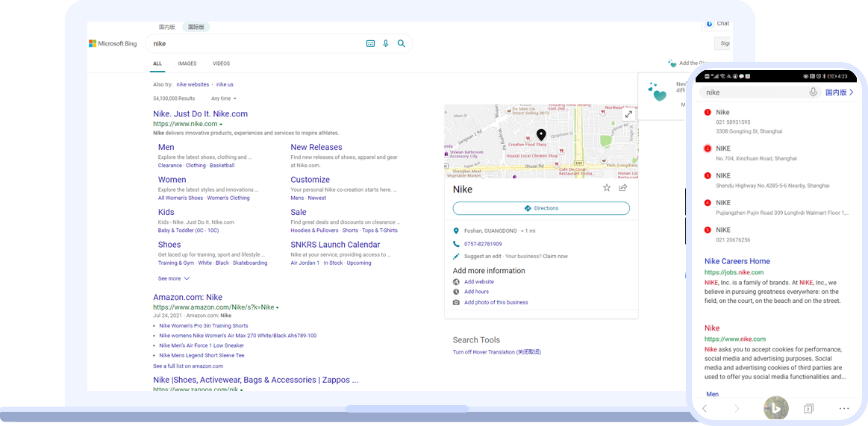
Task: Switch to the VIDEOS tab
Action: [x=221, y=64]
